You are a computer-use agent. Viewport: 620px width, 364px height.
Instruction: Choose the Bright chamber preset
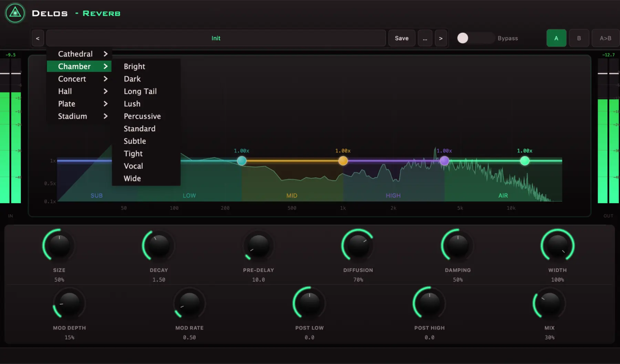coord(146,66)
